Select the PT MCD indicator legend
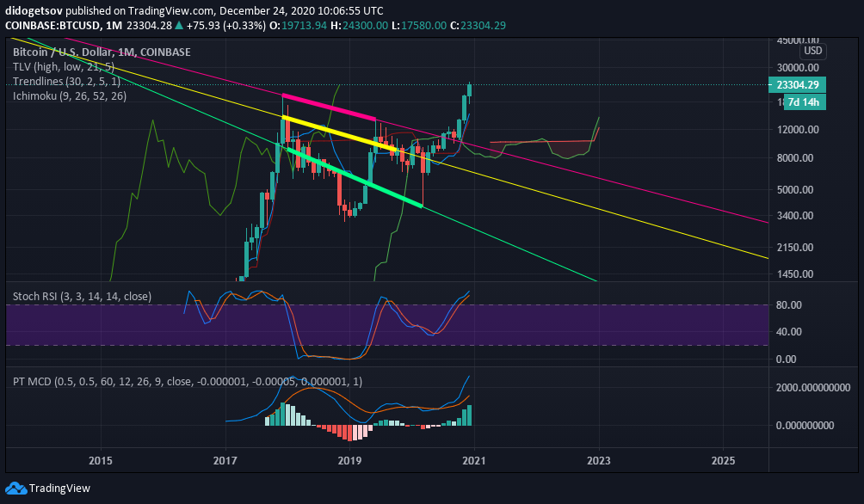This screenshot has width=864, height=504. 188,381
